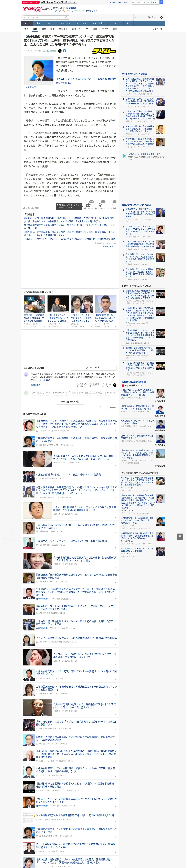
Task: Open the トップ tab
Action: point(27,24)
